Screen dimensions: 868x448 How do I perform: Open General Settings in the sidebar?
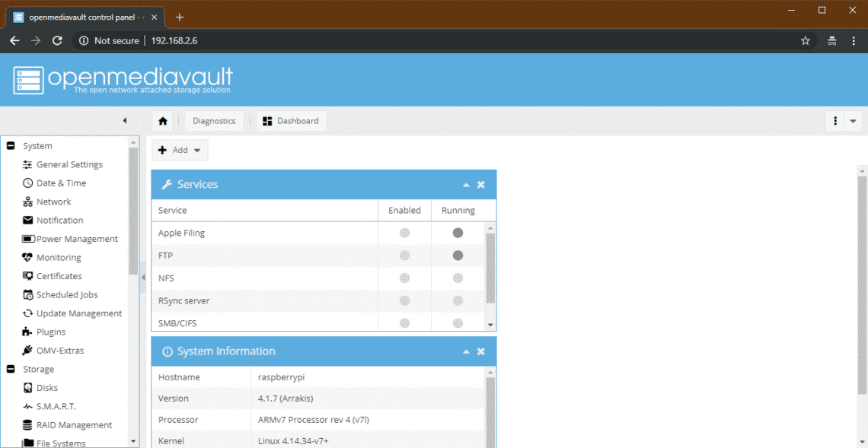69,164
